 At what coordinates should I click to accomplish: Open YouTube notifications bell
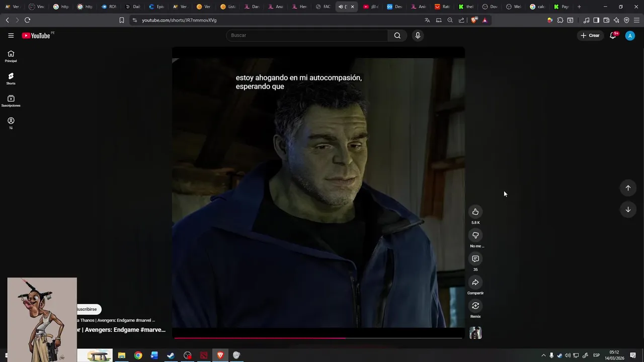pyautogui.click(x=613, y=35)
